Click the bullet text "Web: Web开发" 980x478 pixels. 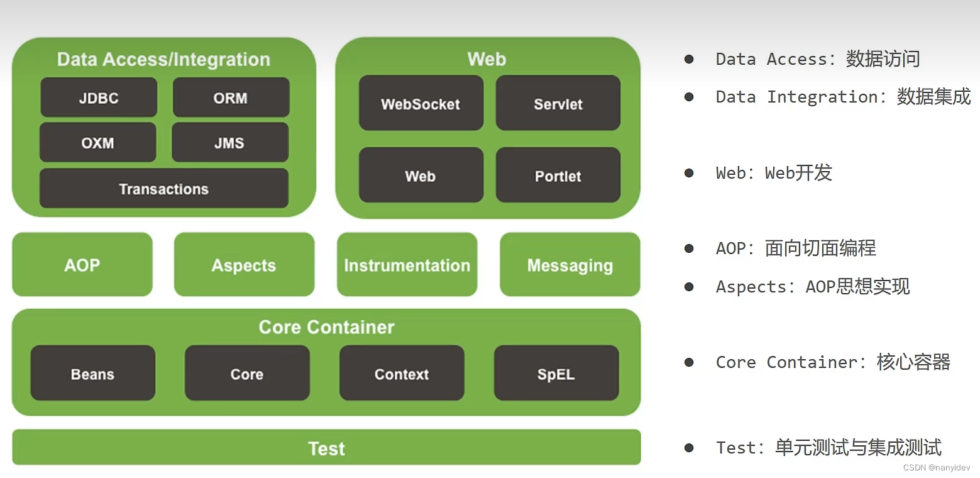pos(774,173)
